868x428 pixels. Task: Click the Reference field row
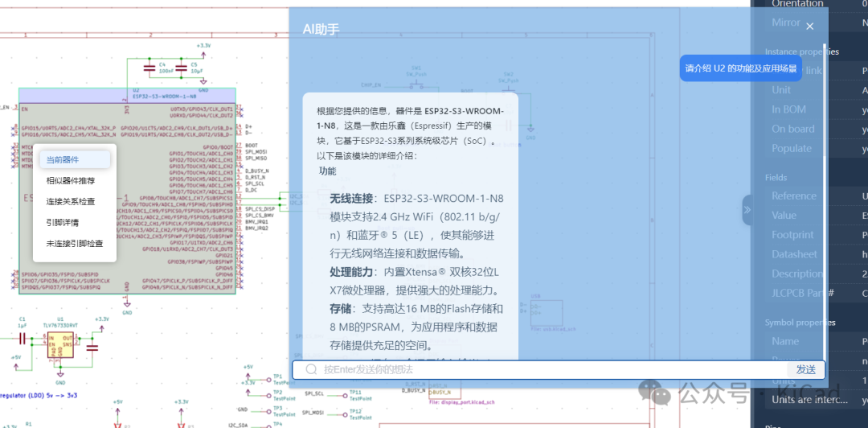tap(817, 195)
